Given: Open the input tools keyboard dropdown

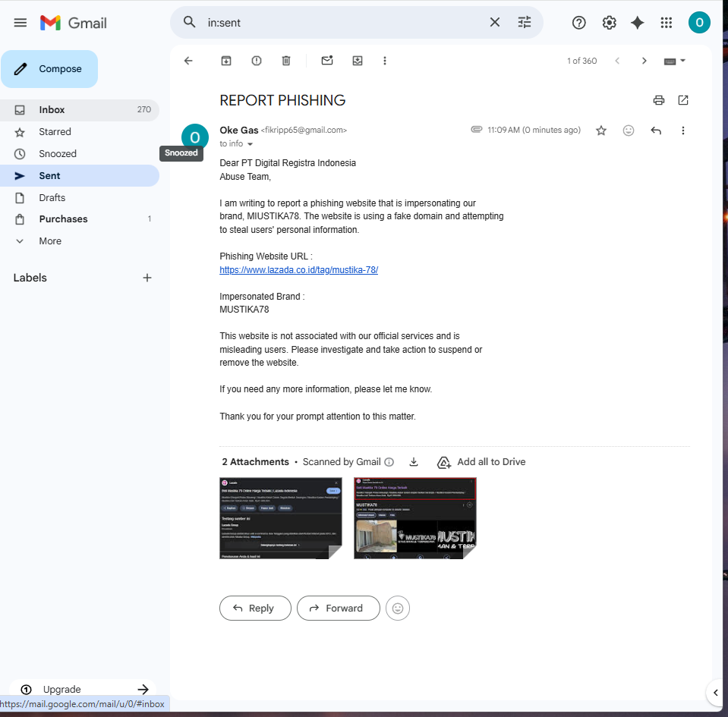Looking at the screenshot, I should (675, 61).
